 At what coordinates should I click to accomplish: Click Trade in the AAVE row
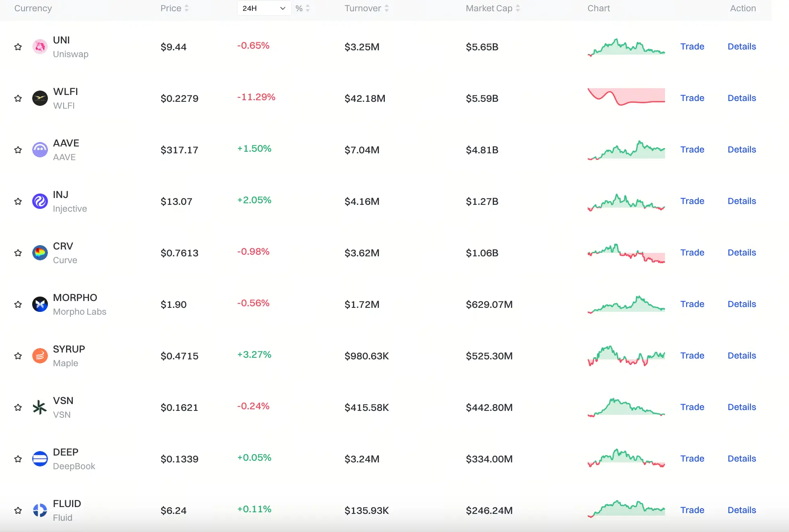[692, 150]
